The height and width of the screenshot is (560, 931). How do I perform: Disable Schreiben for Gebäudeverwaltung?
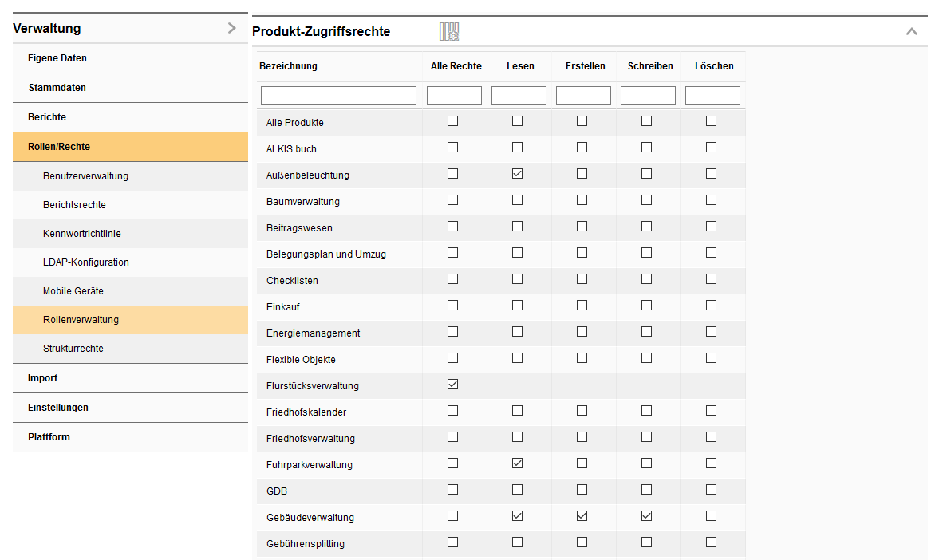(647, 515)
